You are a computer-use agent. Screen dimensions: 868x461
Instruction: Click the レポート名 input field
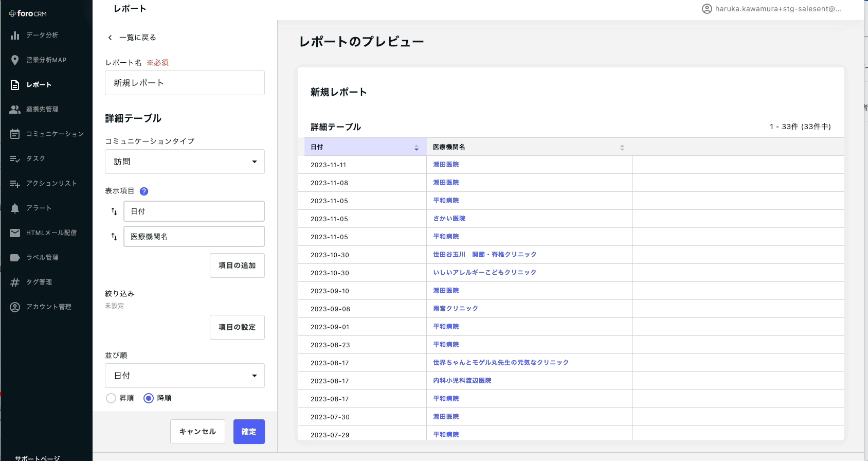185,83
